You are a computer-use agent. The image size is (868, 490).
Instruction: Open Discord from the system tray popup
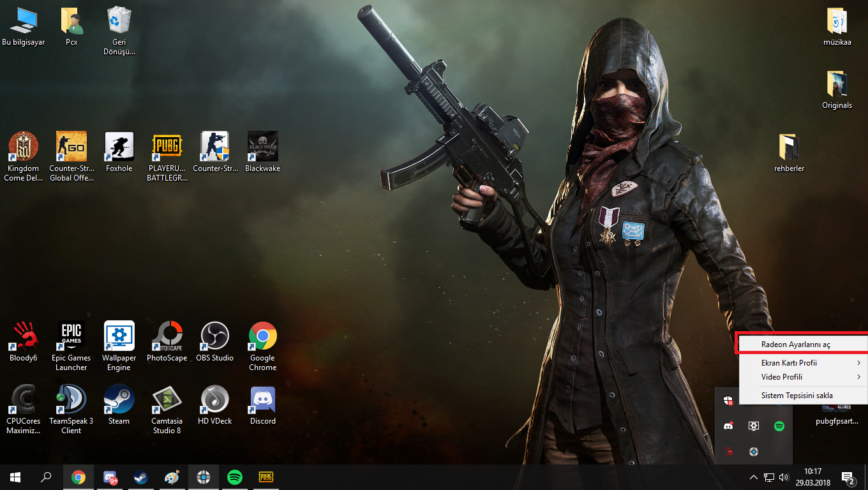coord(728,426)
